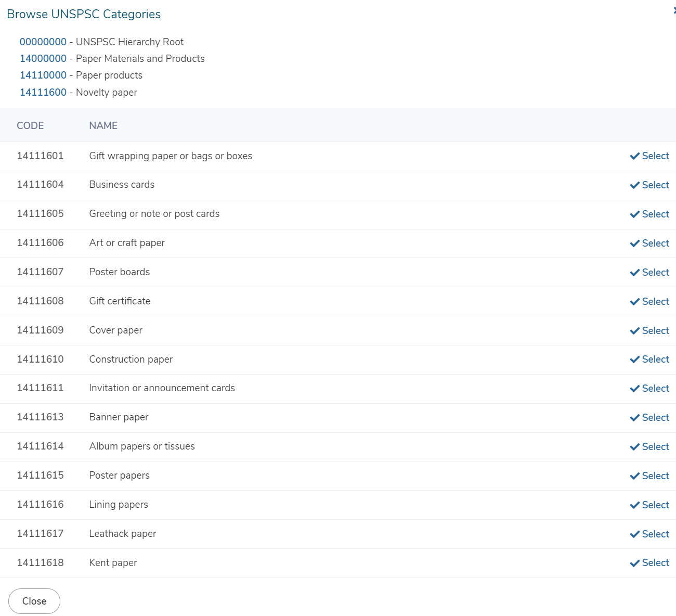Image resolution: width=676 pixels, height=616 pixels.
Task: Click code 14111617 in the table
Action: 40,533
